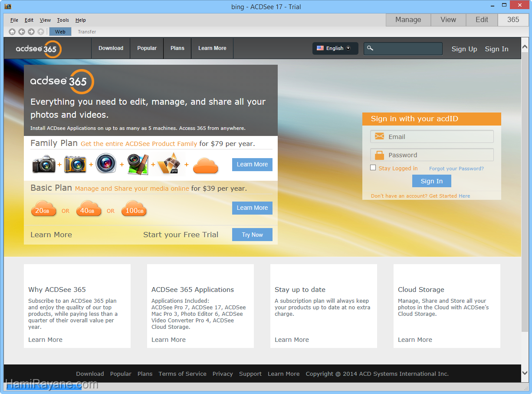Open the Edit menu in the menu bar
532x394 pixels.
tap(29, 20)
